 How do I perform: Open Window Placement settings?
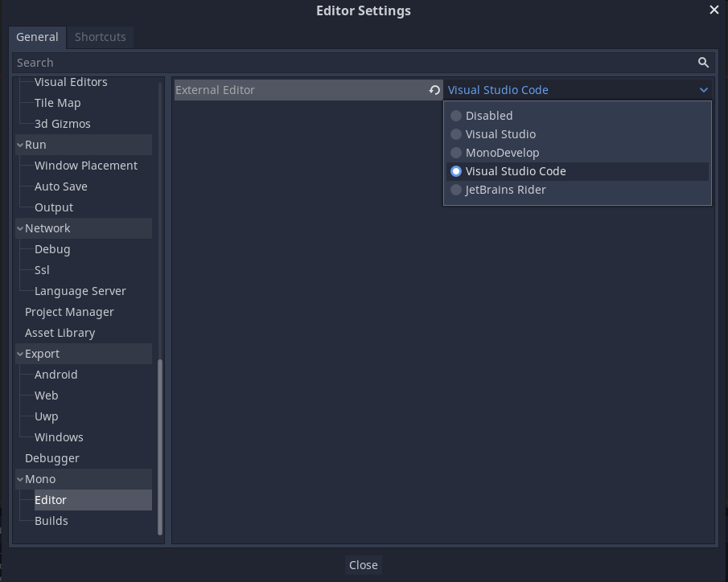point(86,166)
